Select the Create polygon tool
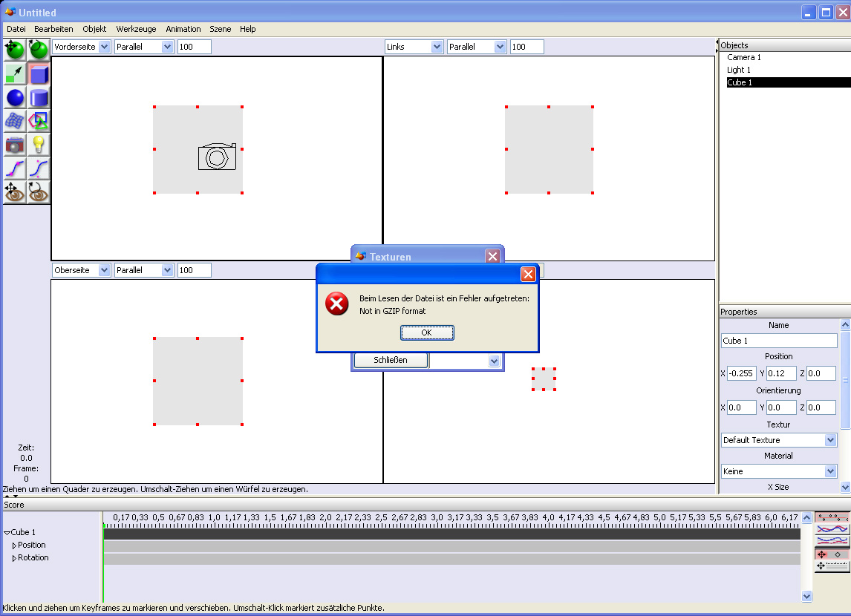 (39, 121)
